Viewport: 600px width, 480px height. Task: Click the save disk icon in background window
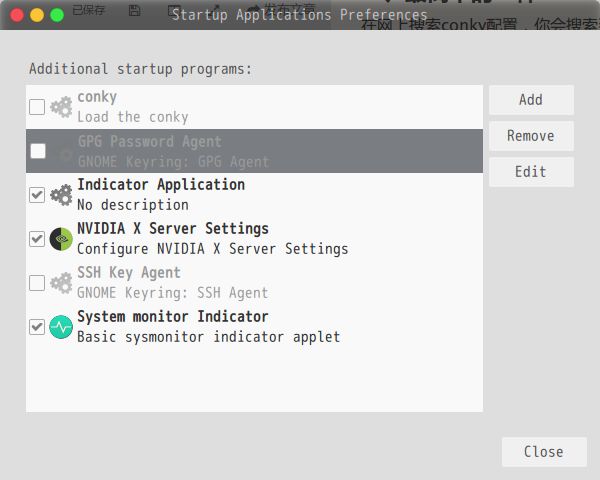[134, 11]
